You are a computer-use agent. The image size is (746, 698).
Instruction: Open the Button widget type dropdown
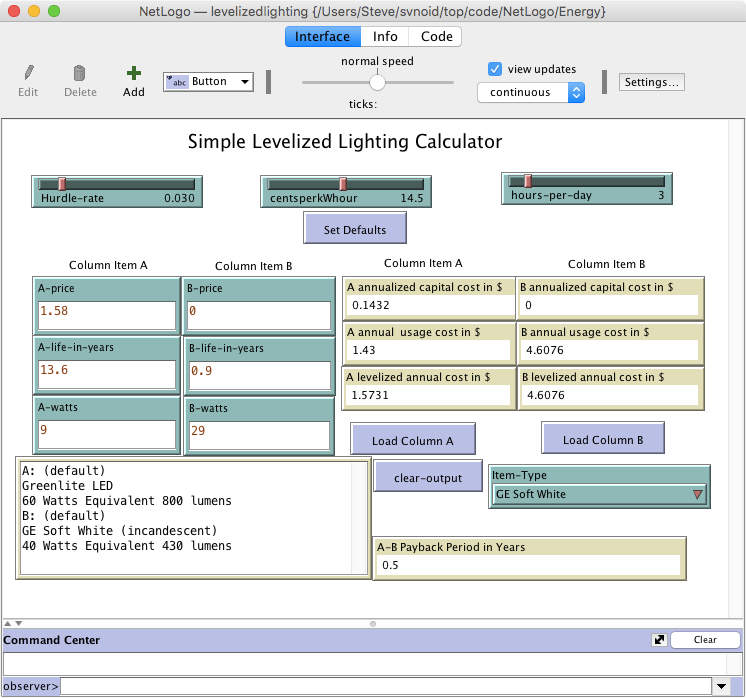(208, 82)
